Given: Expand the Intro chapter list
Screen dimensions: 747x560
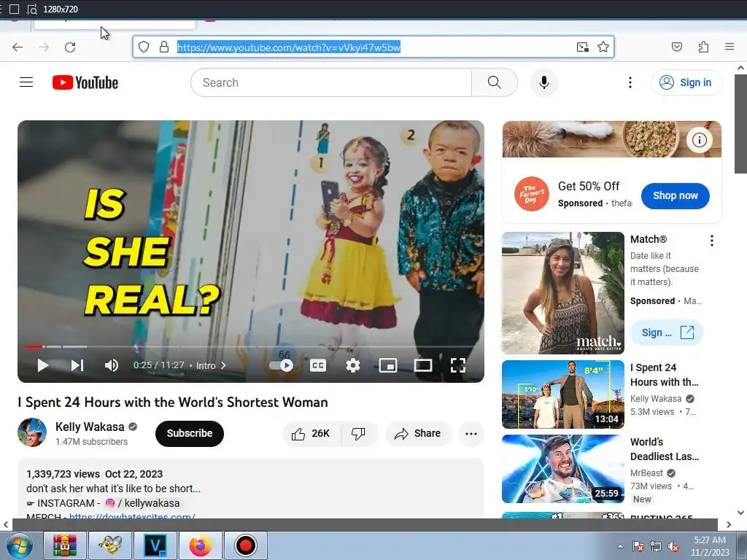Looking at the screenshot, I should point(211,366).
